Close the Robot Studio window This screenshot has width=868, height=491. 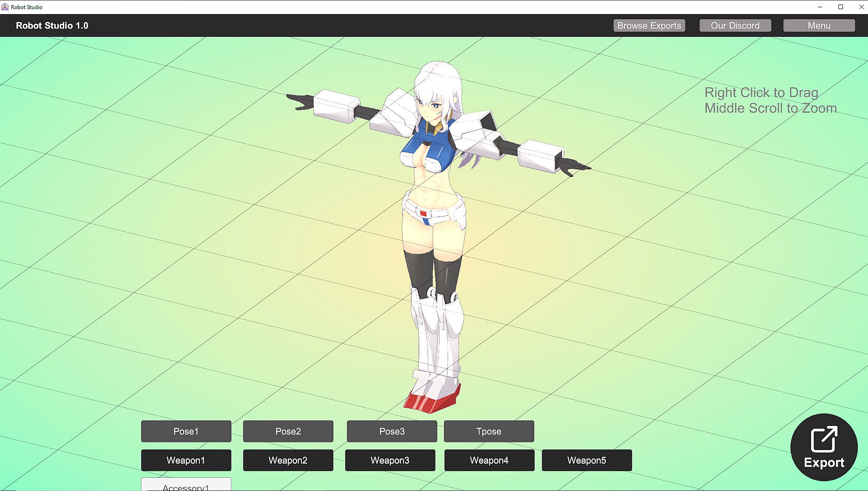[861, 7]
